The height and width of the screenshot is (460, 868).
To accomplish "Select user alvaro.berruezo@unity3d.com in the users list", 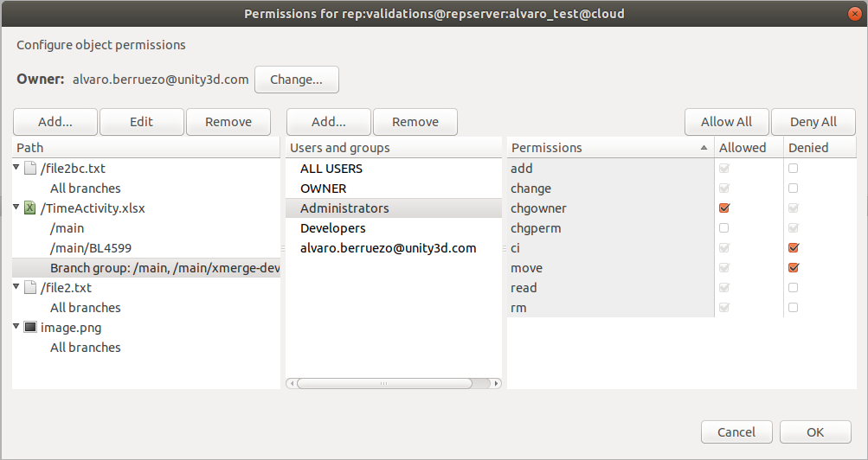I will pos(394,247).
